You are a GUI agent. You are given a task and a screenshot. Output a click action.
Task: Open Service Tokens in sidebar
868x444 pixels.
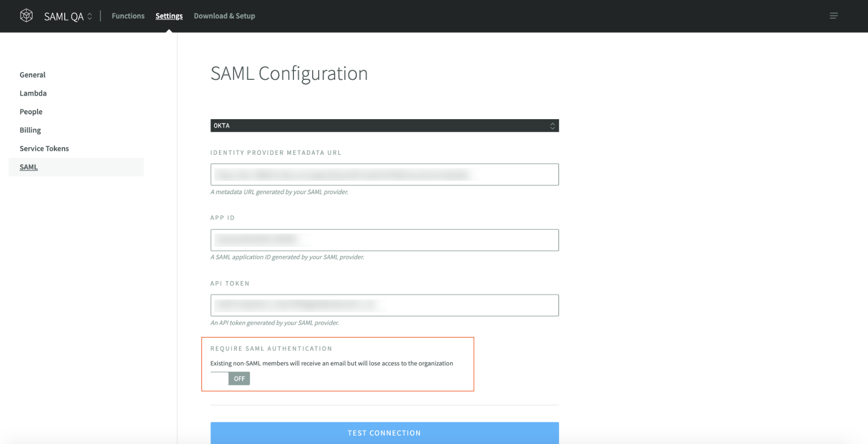click(x=44, y=149)
